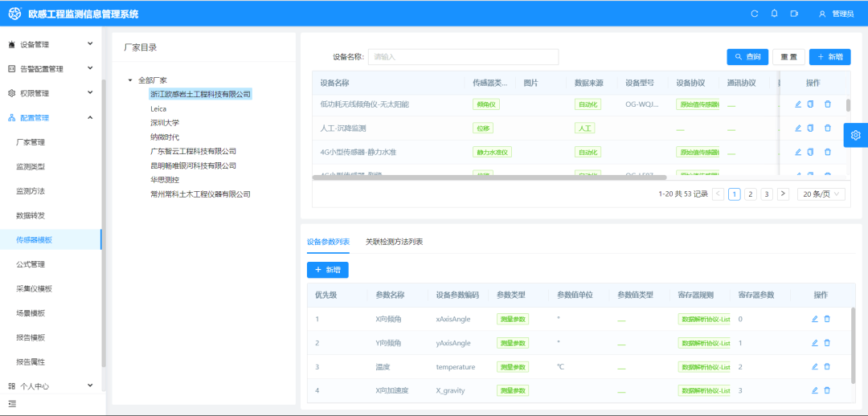Viewport: 868px width, 416px height.
Task: Open the 管理员 user menu
Action: [x=837, y=14]
